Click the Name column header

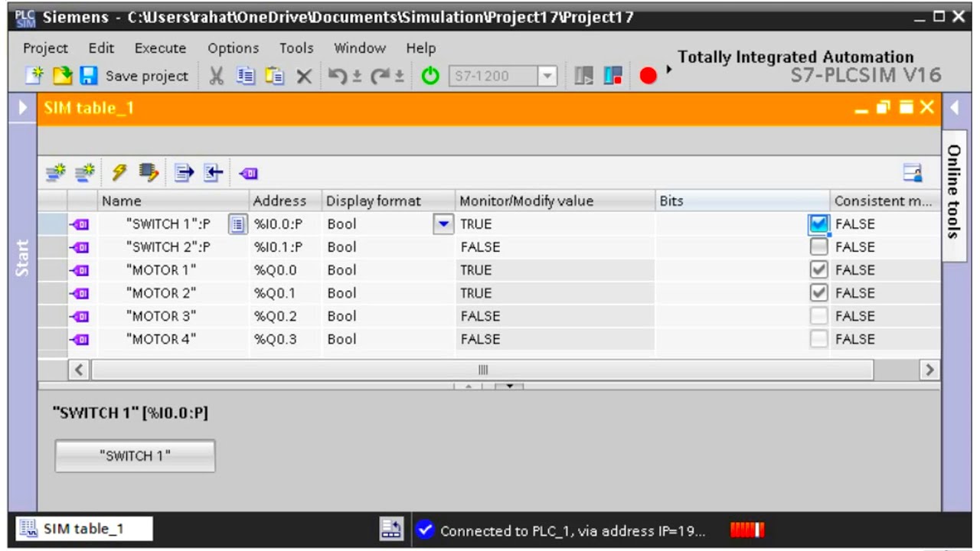point(175,201)
